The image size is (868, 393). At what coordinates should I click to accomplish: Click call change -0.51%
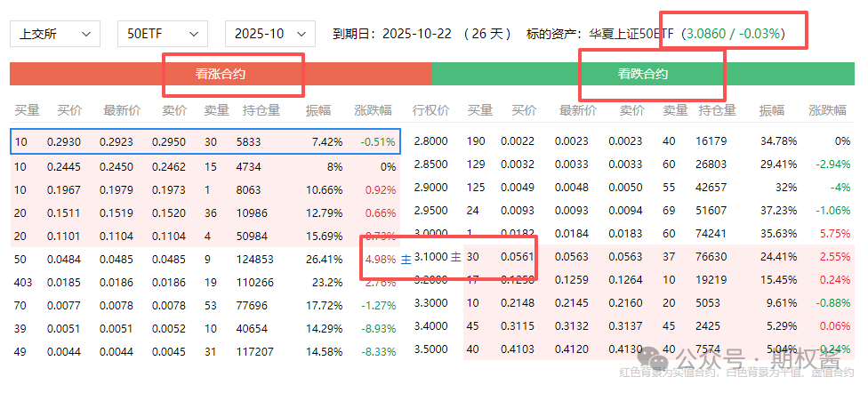pos(379,143)
